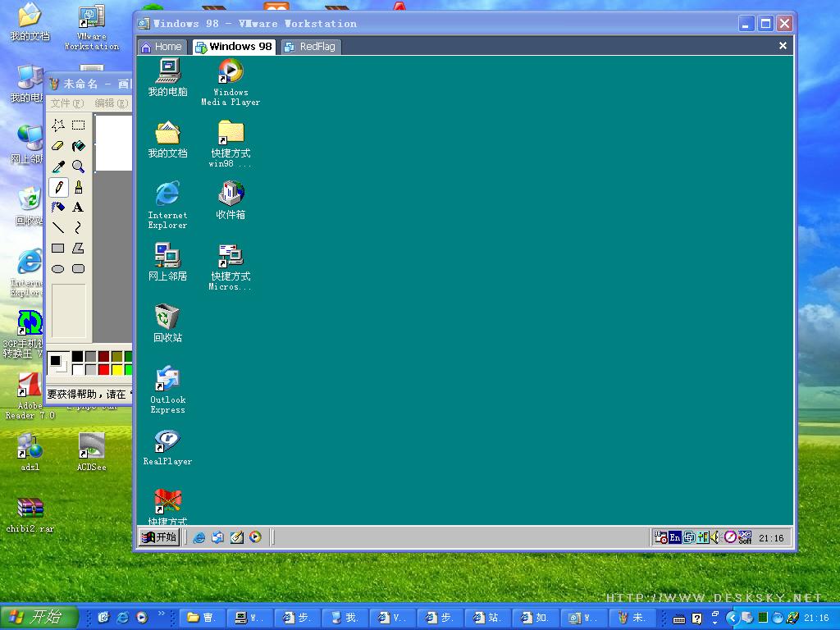The width and height of the screenshot is (840, 630).
Task: Select the Rectangular Select tool
Action: click(x=78, y=126)
